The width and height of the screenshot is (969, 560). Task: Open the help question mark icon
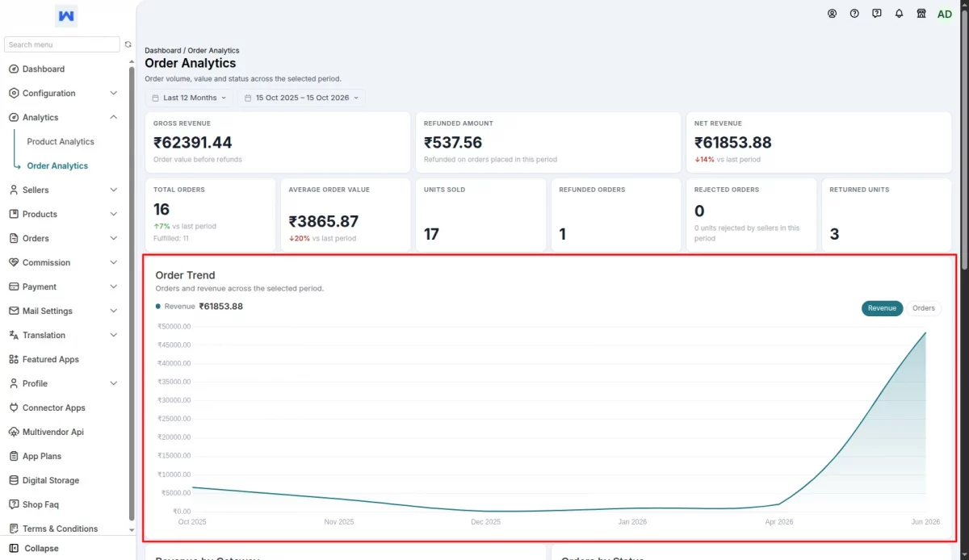[x=854, y=14]
